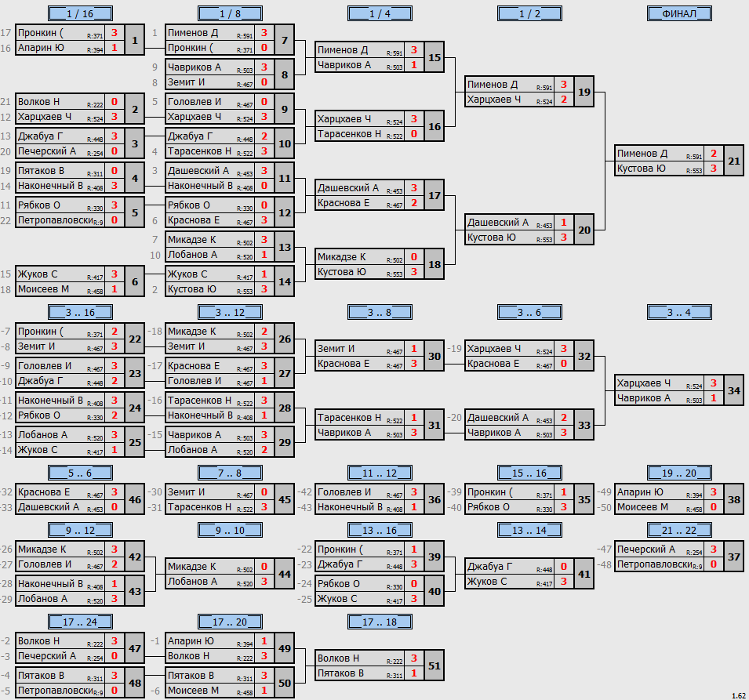Viewport: 749px width, 700px height.
Task: Click Тарасенков Н in match 10
Action: pyautogui.click(x=199, y=151)
